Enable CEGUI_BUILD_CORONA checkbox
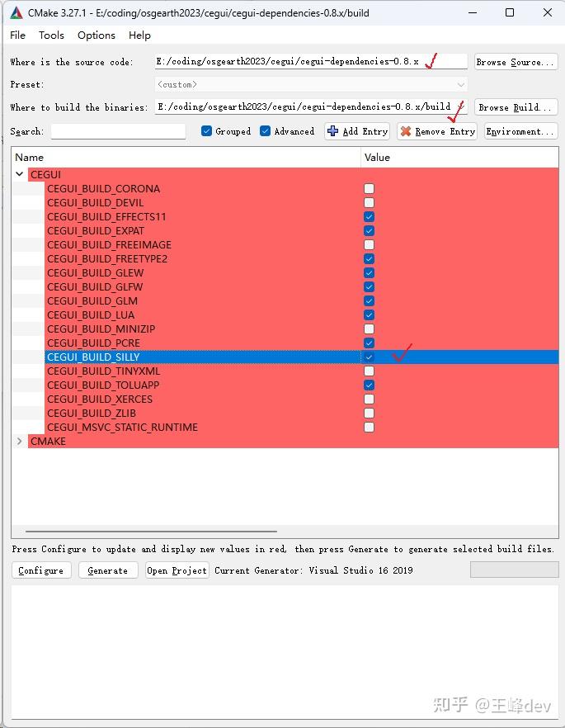The height and width of the screenshot is (728, 565). [369, 188]
